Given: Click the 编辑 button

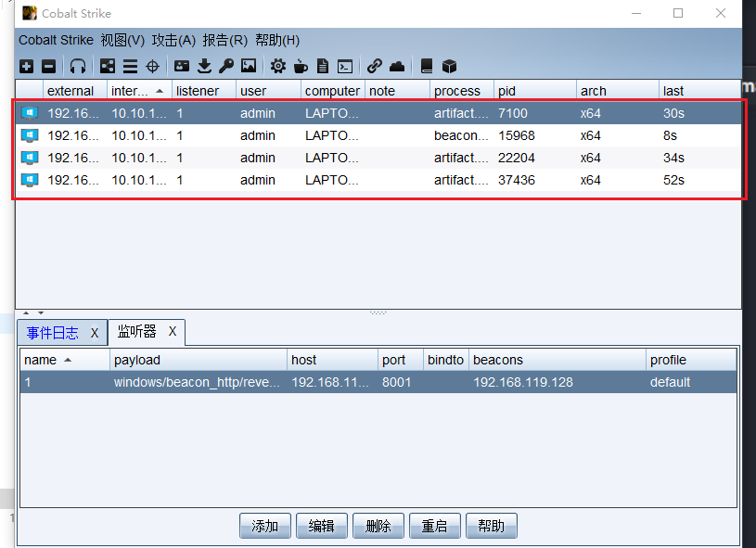Looking at the screenshot, I should click(x=322, y=526).
